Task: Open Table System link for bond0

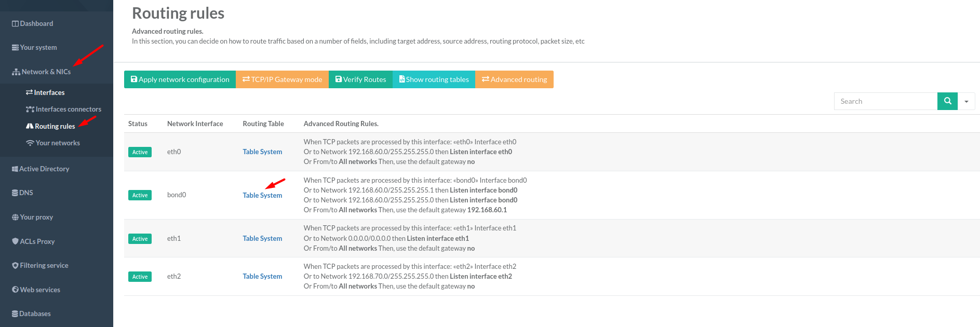Action: [262, 195]
